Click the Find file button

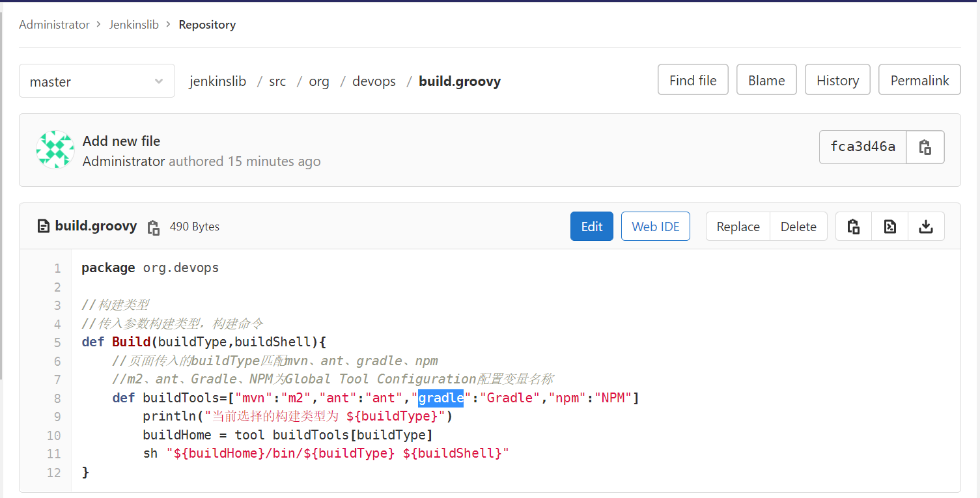click(693, 80)
